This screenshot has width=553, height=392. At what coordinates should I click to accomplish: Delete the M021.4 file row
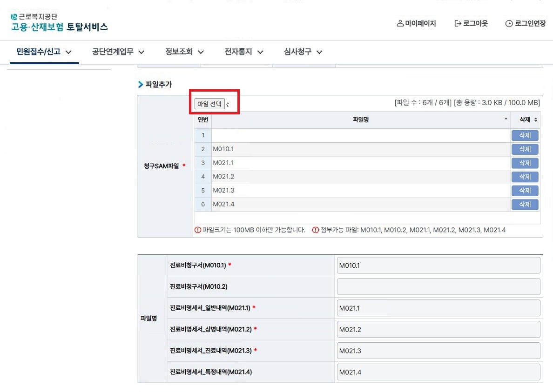click(525, 205)
